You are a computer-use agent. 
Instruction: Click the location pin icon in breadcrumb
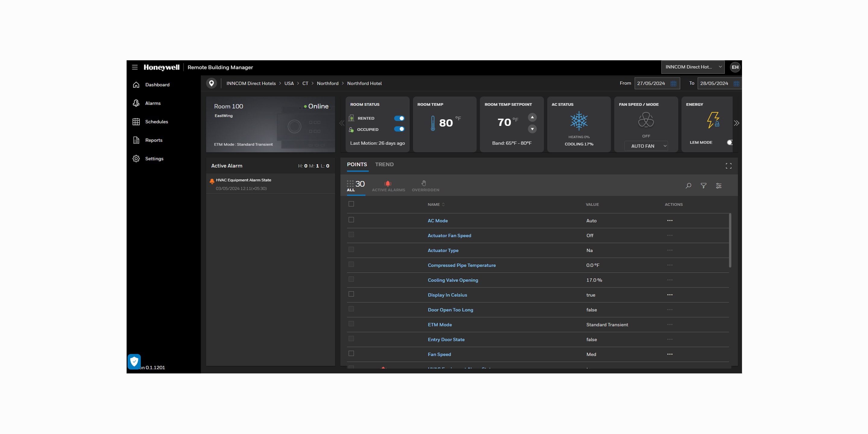point(211,83)
